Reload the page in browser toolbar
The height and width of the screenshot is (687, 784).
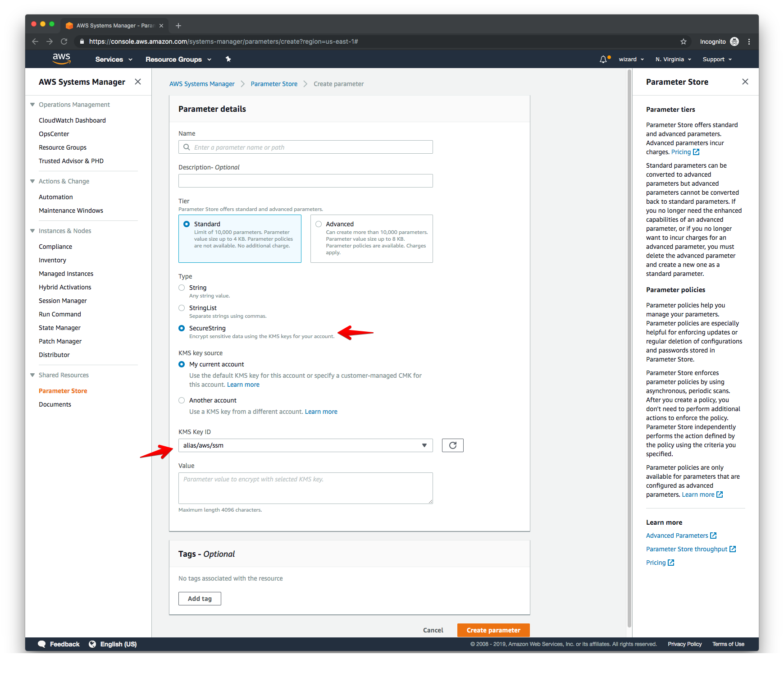[64, 41]
